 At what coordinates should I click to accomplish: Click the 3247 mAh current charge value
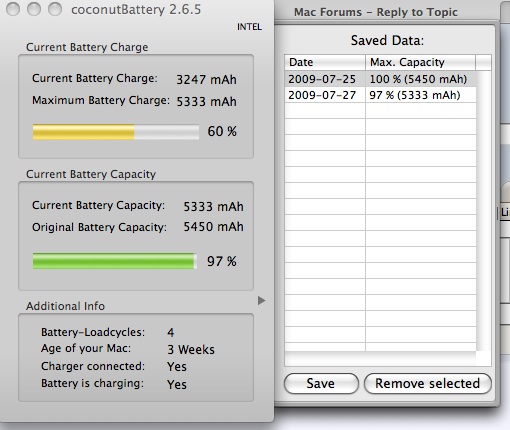[x=206, y=79]
